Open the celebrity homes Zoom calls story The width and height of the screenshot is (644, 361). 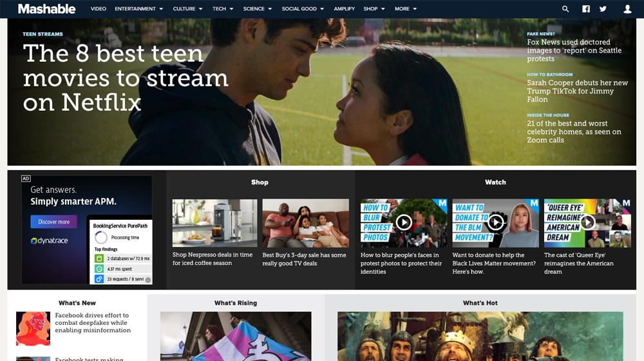tap(574, 132)
